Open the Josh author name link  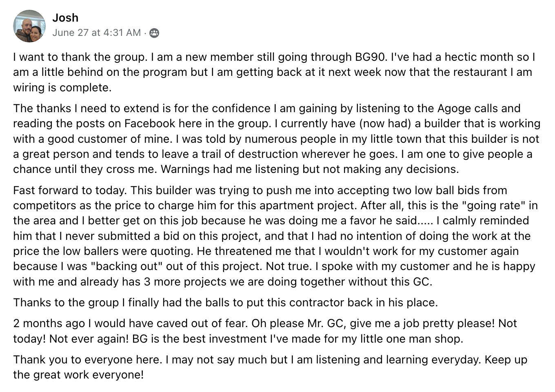point(65,18)
